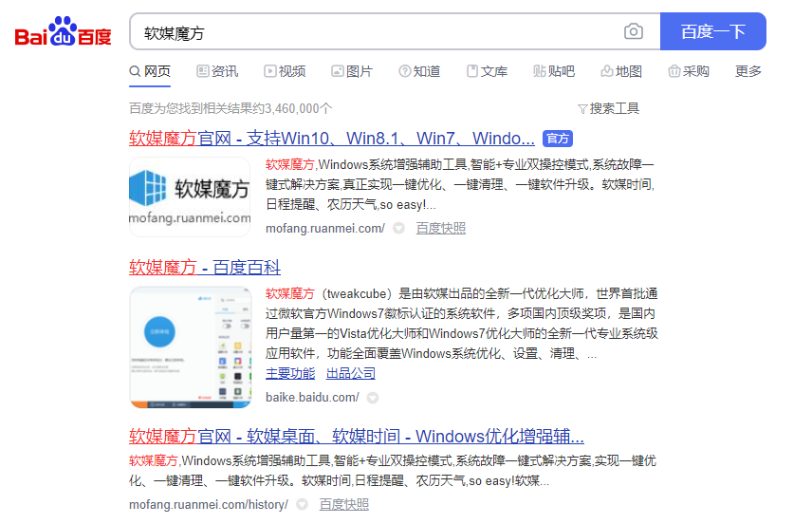Click the Baidu logo

63,32
